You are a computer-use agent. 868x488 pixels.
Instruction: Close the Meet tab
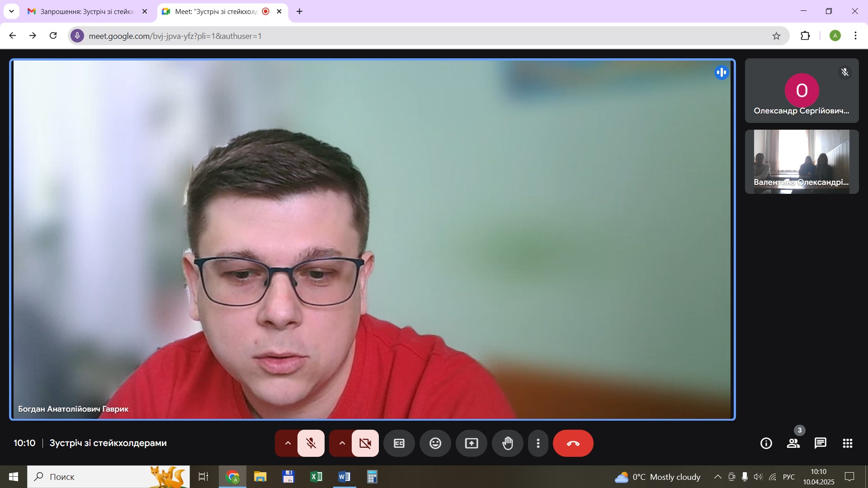pos(279,11)
